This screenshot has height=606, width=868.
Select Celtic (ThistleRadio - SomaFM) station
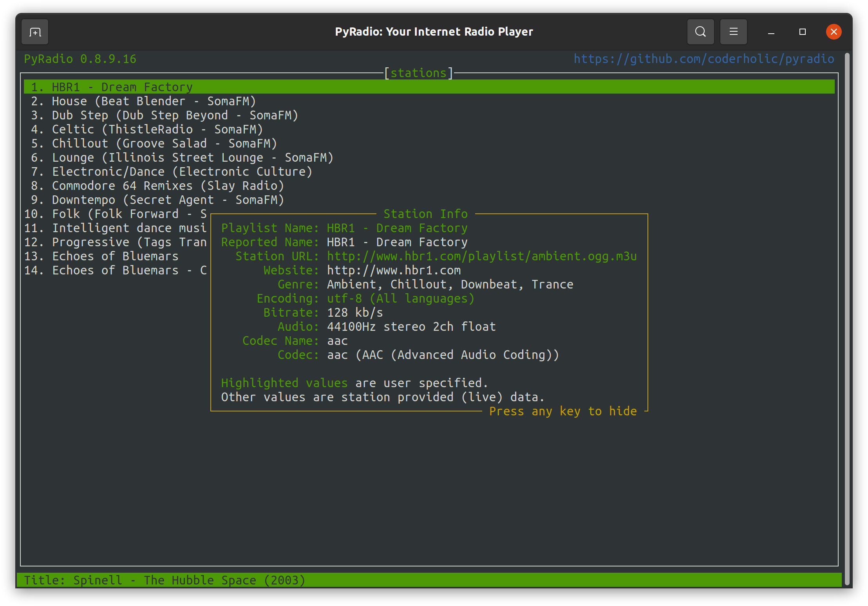click(x=147, y=129)
